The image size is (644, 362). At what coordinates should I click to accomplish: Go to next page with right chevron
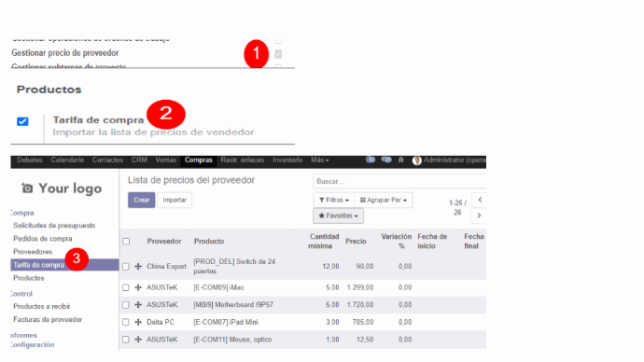point(479,216)
